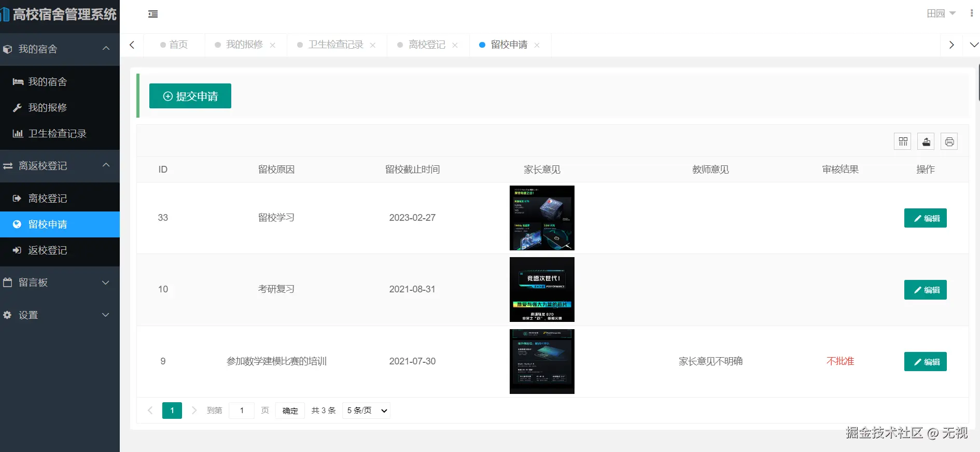Toggle the sidebar collapse icon

[x=153, y=14]
